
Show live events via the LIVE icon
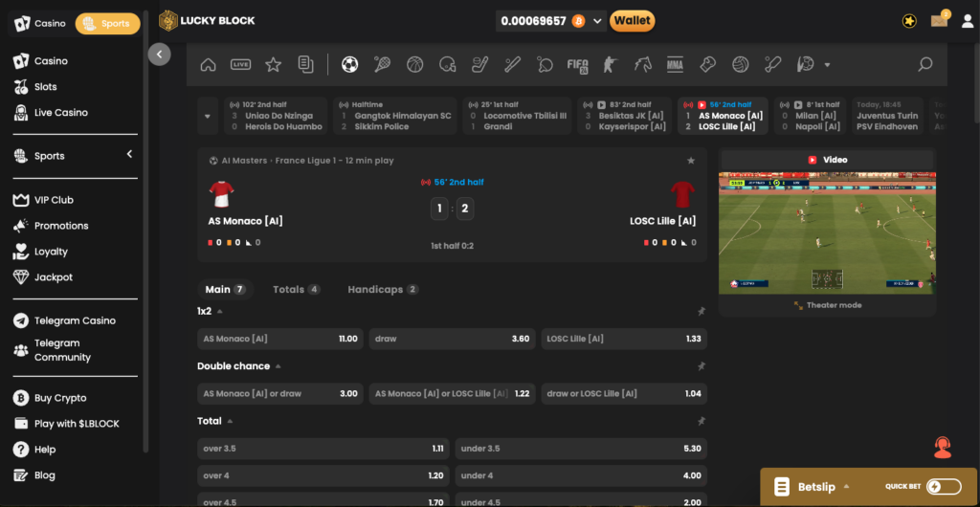[x=240, y=64]
